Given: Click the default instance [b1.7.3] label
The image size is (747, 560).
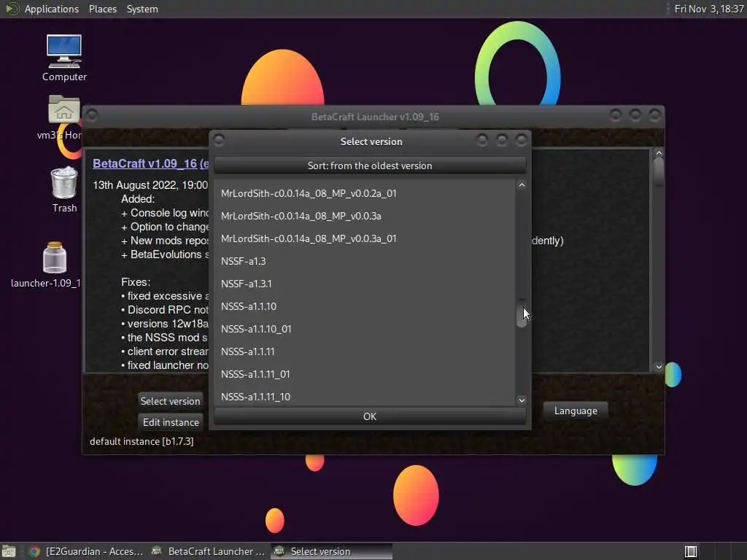Looking at the screenshot, I should (142, 441).
